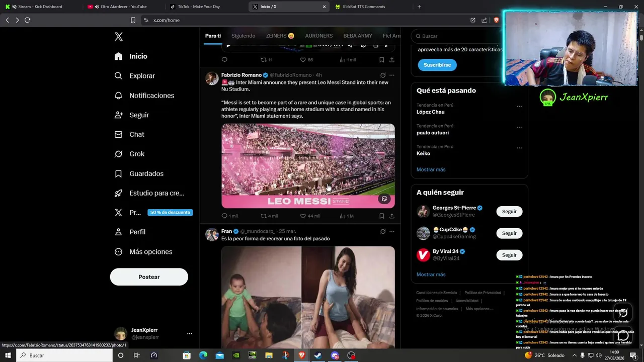Screen dimensions: 644x362
Task: Click Mostrar más under A quién seguir
Action: click(431, 275)
